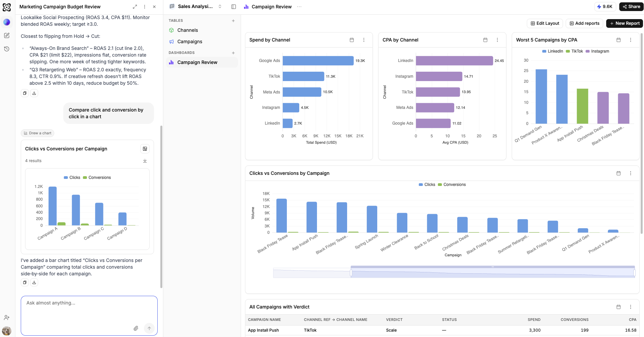Screen dimensions: 644x337
Task: Open the Sales Analysis workspace switcher
Action: click(x=196, y=7)
